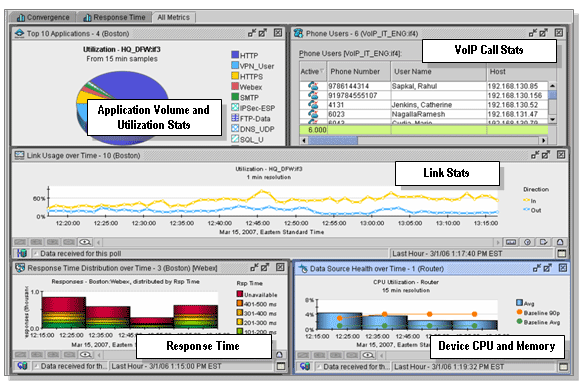Click the zoom eye button in Link Usage toolbar
The height and width of the screenshot is (387, 584).
coord(85,242)
